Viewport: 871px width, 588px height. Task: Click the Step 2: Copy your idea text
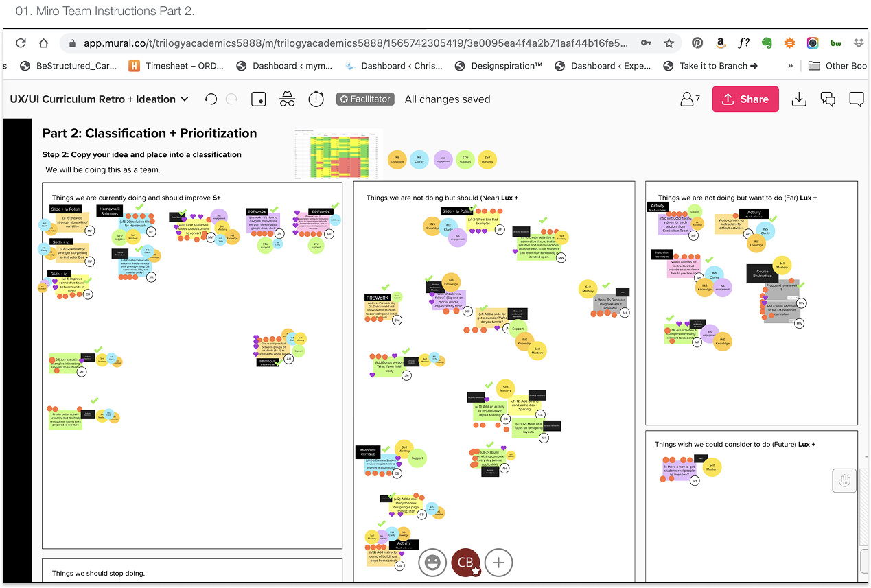pos(142,154)
